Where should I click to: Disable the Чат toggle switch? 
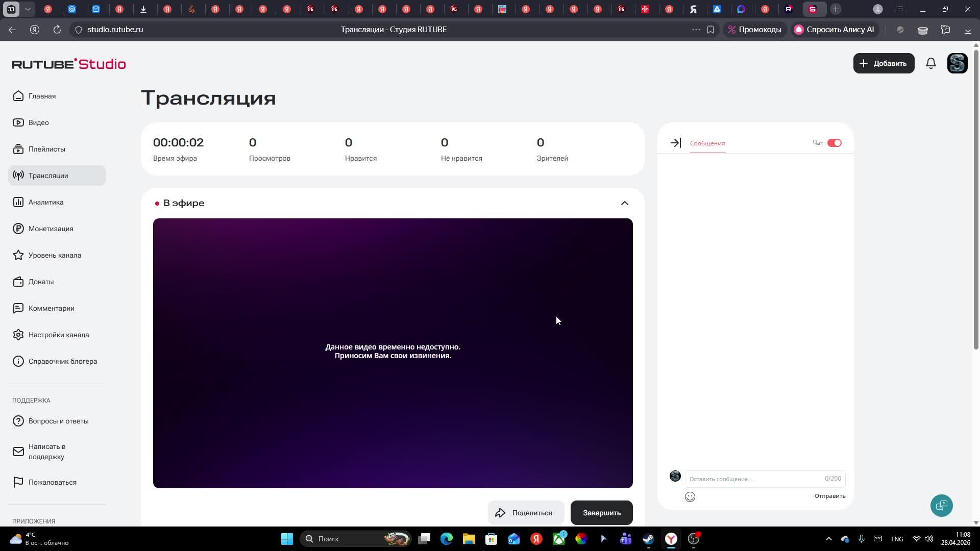(x=834, y=143)
